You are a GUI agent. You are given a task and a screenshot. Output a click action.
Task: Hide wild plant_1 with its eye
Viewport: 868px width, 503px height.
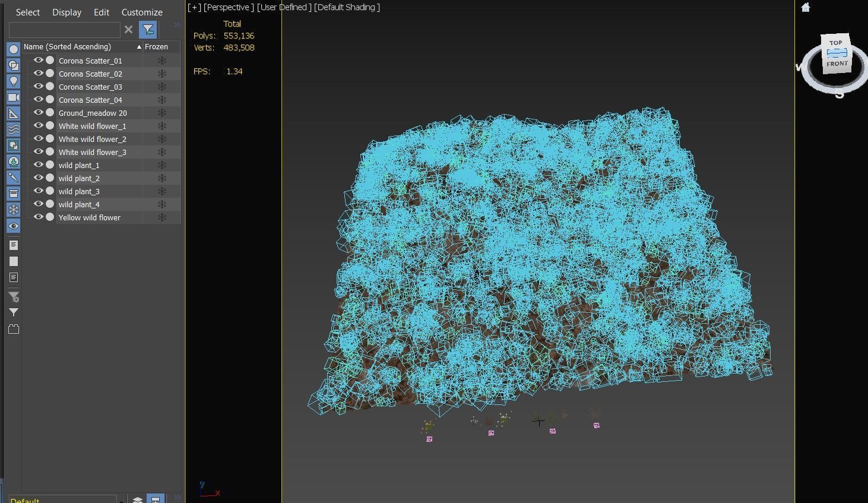[39, 164]
